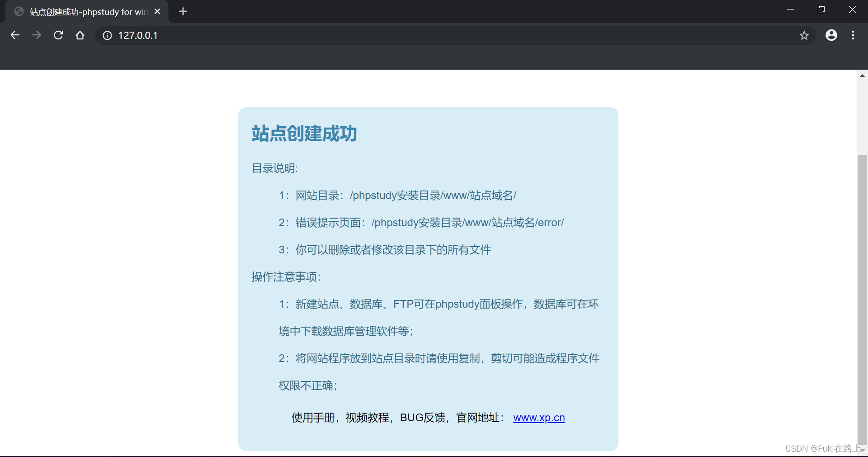The height and width of the screenshot is (457, 868).
Task: Go back to the previous page
Action: (x=15, y=35)
